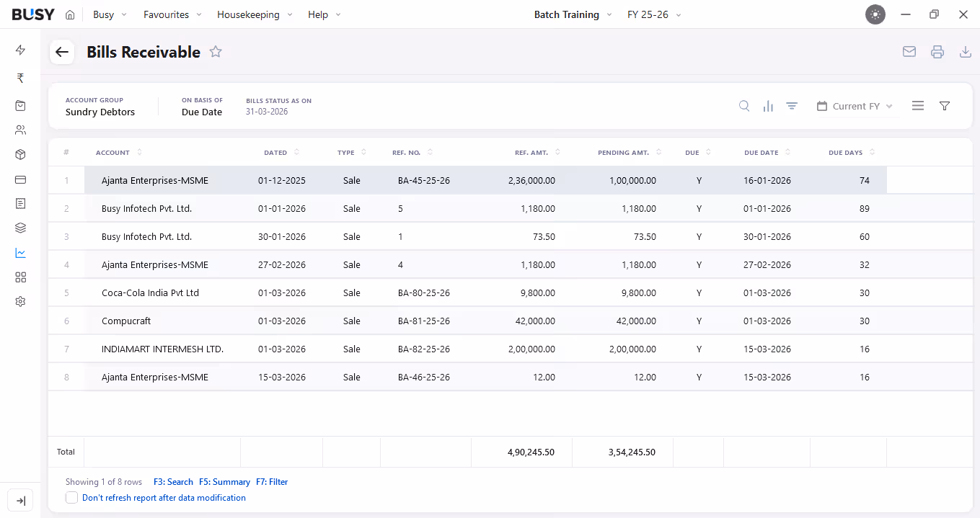Click the sort lines icon
Viewport: 980px width, 518px height.
click(x=792, y=106)
